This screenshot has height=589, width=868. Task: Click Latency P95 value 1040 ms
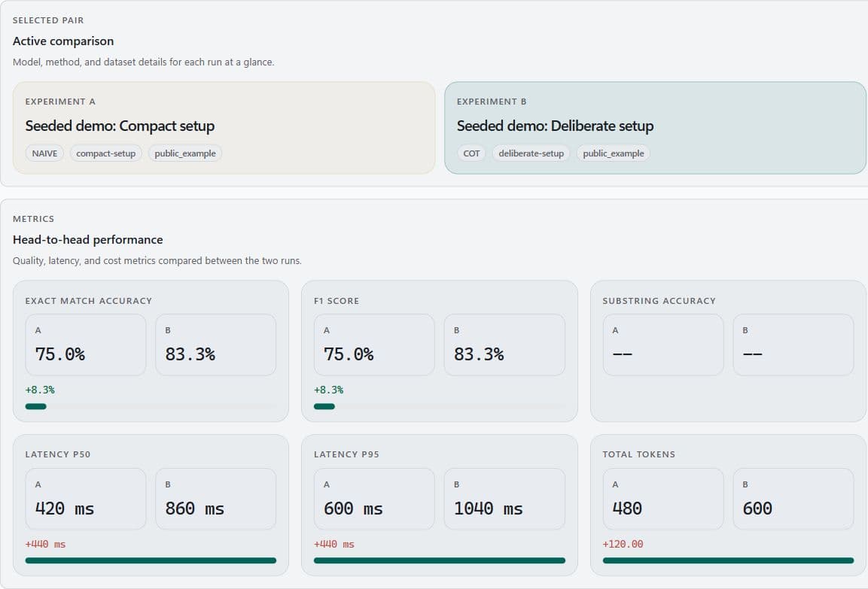489,509
